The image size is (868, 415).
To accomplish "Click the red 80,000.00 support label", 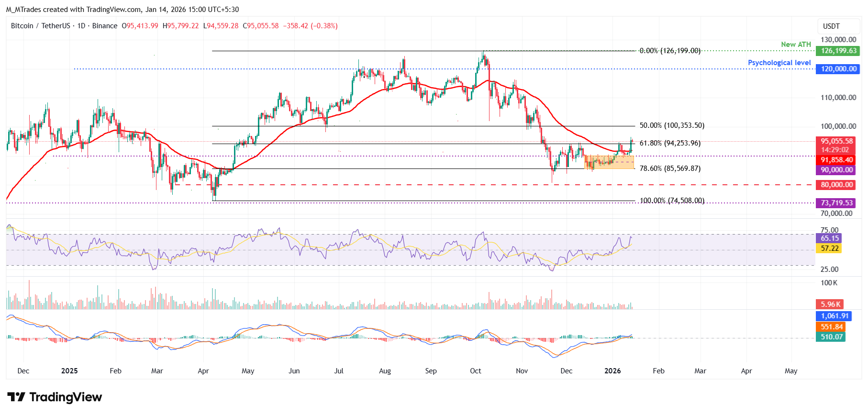I will tap(836, 185).
